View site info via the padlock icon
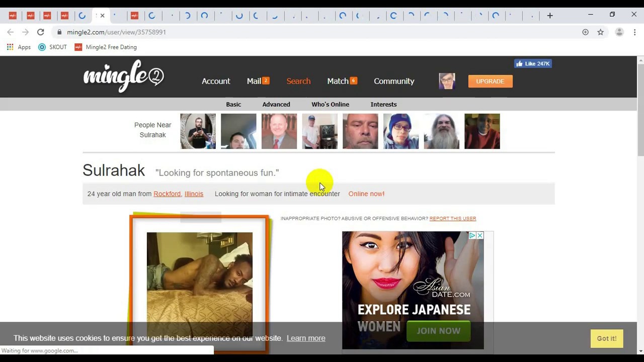 point(59,32)
